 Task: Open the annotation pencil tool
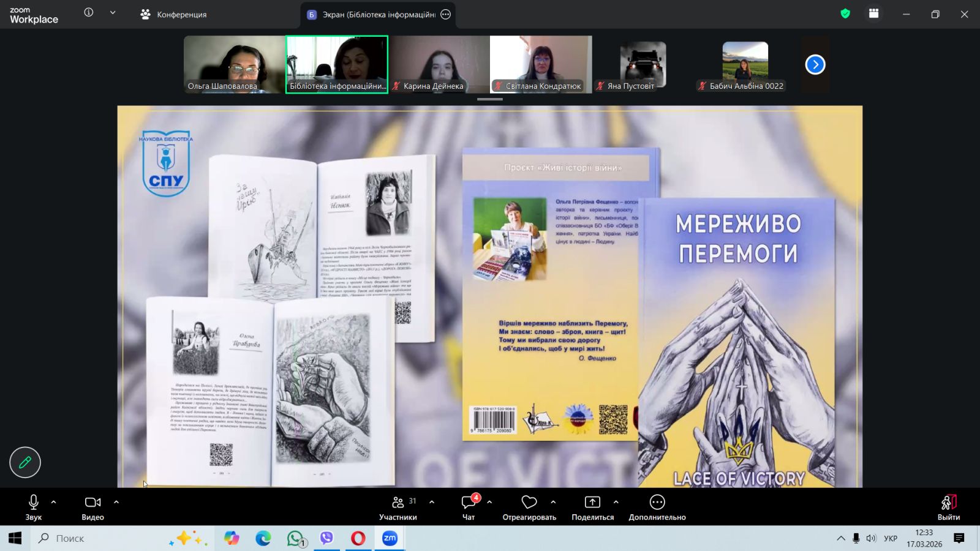point(25,462)
